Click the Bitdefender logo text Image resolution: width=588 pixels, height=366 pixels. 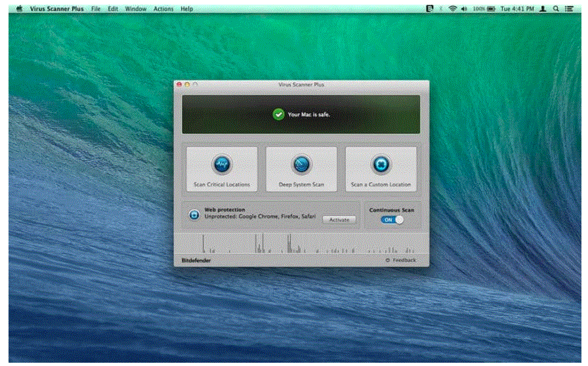pos(196,260)
